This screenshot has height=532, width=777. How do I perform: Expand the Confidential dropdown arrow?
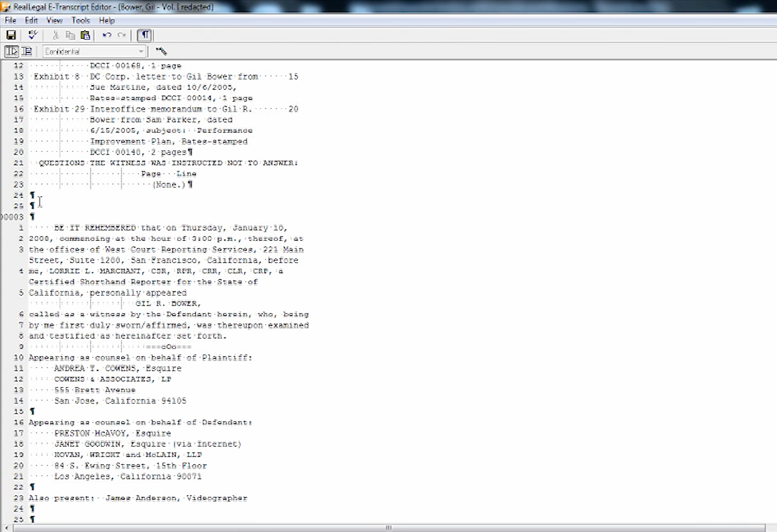(x=141, y=51)
